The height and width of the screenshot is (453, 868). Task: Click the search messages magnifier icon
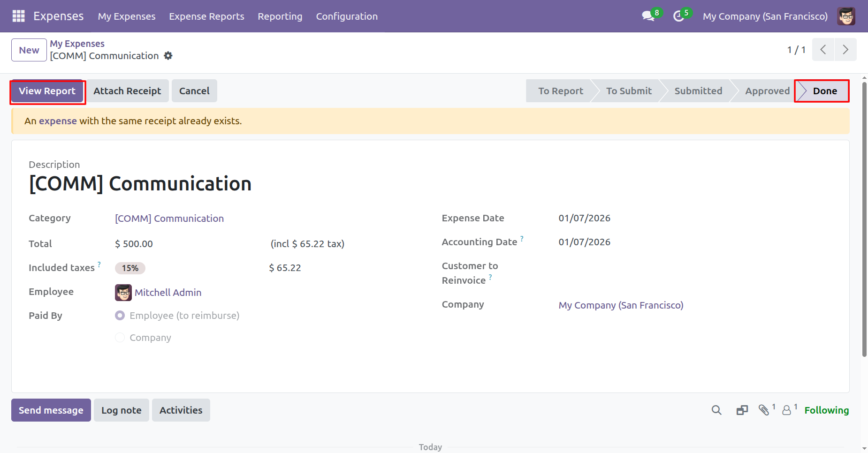tap(716, 410)
